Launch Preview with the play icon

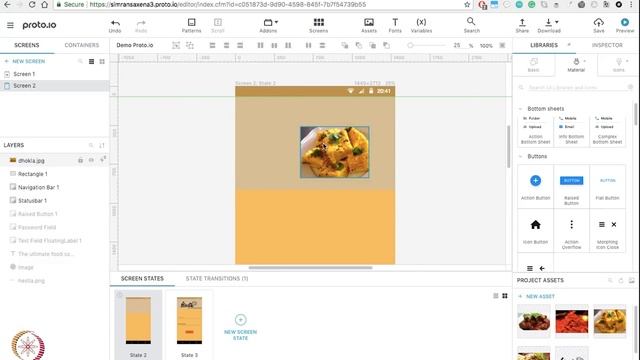click(625, 22)
